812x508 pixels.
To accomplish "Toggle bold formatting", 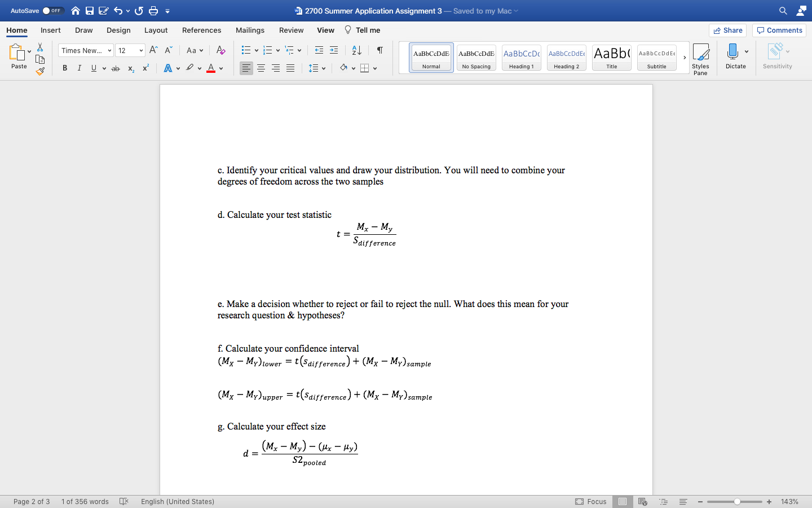I will click(64, 68).
